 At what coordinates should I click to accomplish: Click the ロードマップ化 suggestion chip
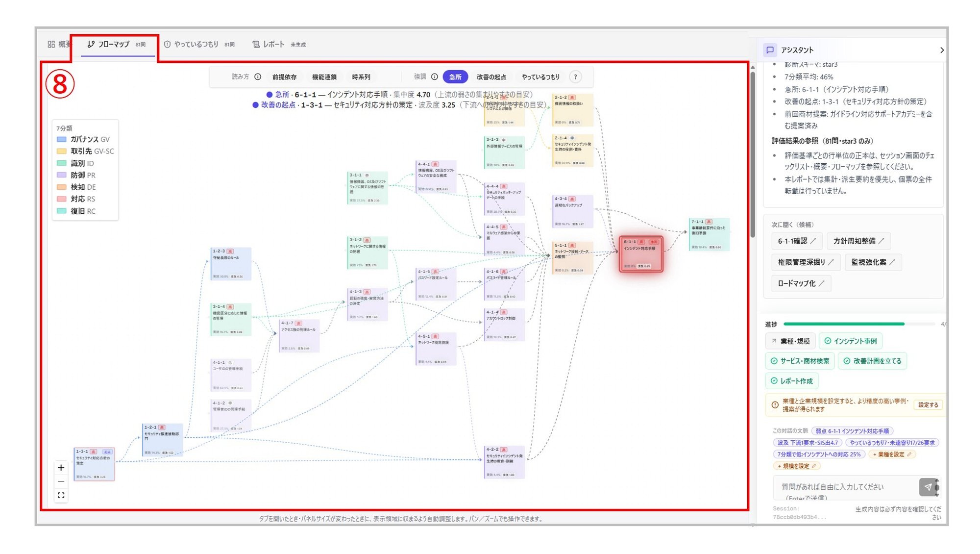pos(801,283)
